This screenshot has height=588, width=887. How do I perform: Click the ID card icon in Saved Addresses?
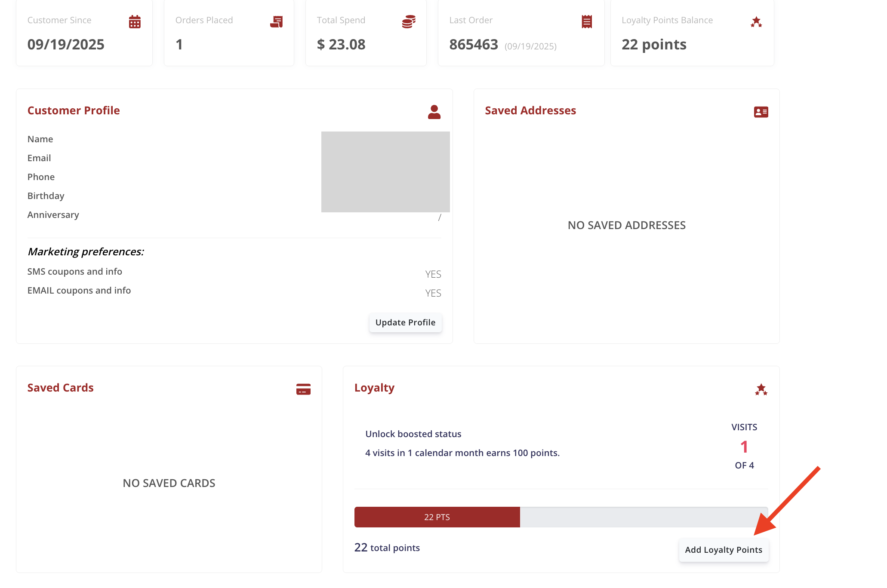click(x=761, y=112)
